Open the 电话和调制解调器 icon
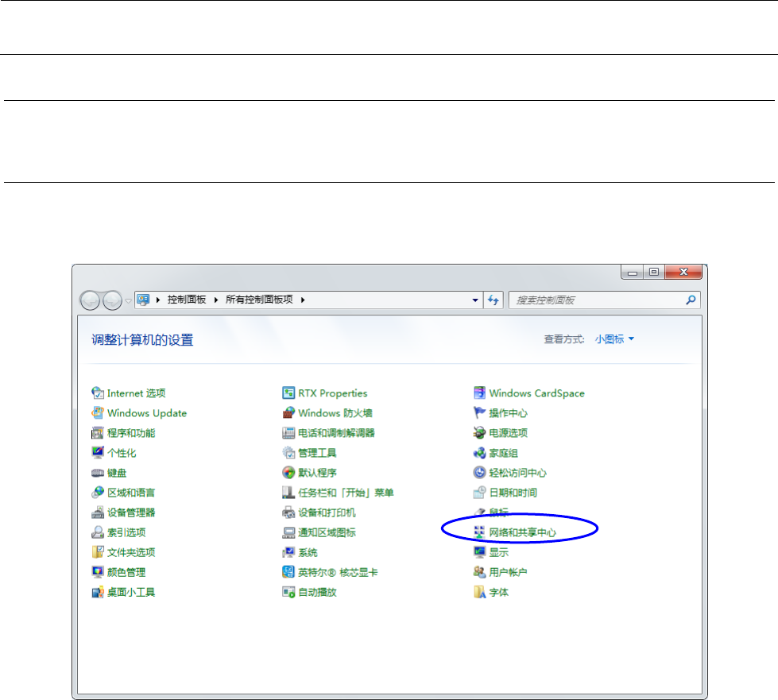 288,432
